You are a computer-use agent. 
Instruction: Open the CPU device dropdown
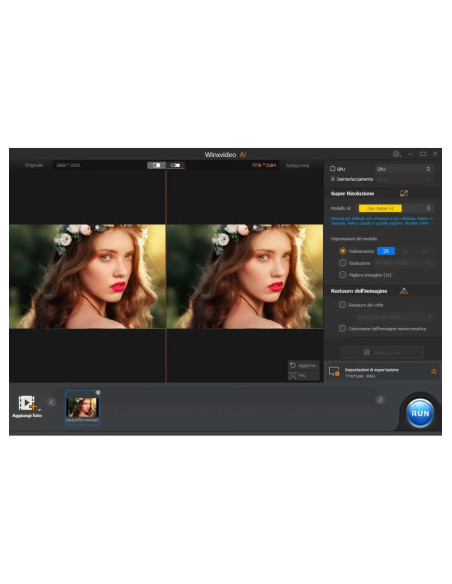point(403,169)
